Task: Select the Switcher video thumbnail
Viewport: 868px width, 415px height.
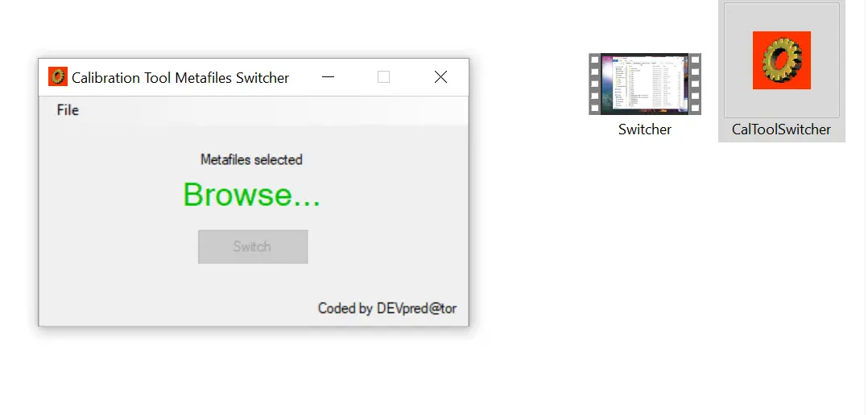Action: (x=645, y=84)
